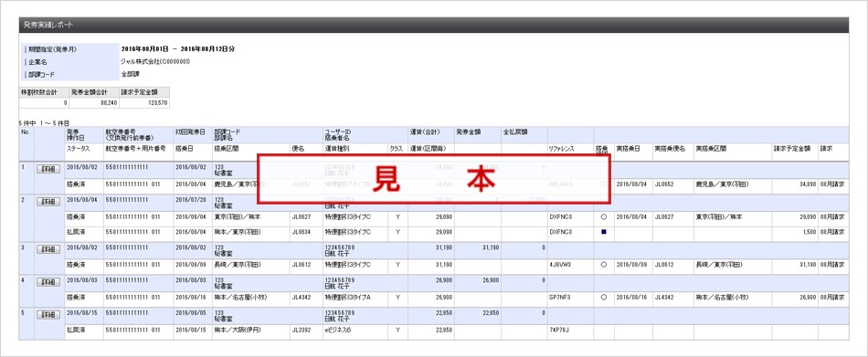Image resolution: width=868 pixels, height=357 pixels.
Task: Click the boarding circle mark in JL0612 row
Action: [603, 265]
